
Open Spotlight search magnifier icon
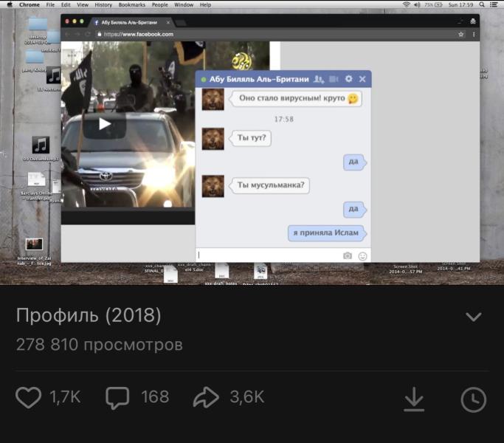click(x=482, y=4)
